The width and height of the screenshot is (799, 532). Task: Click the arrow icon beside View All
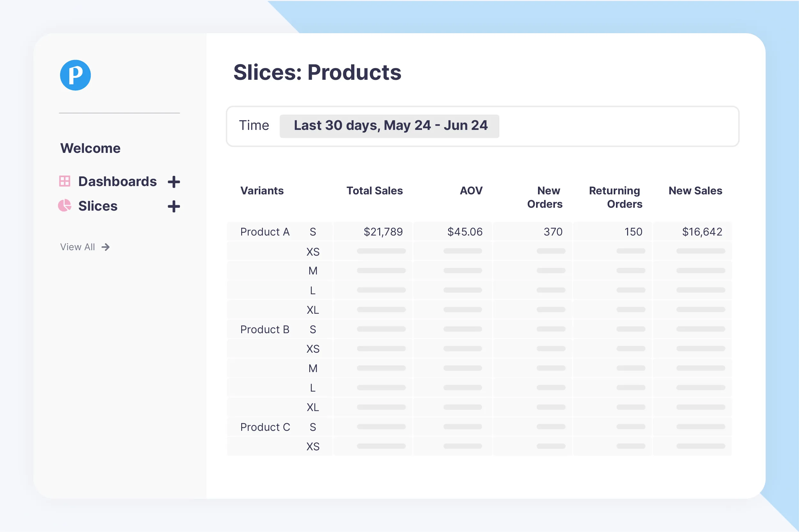(106, 247)
